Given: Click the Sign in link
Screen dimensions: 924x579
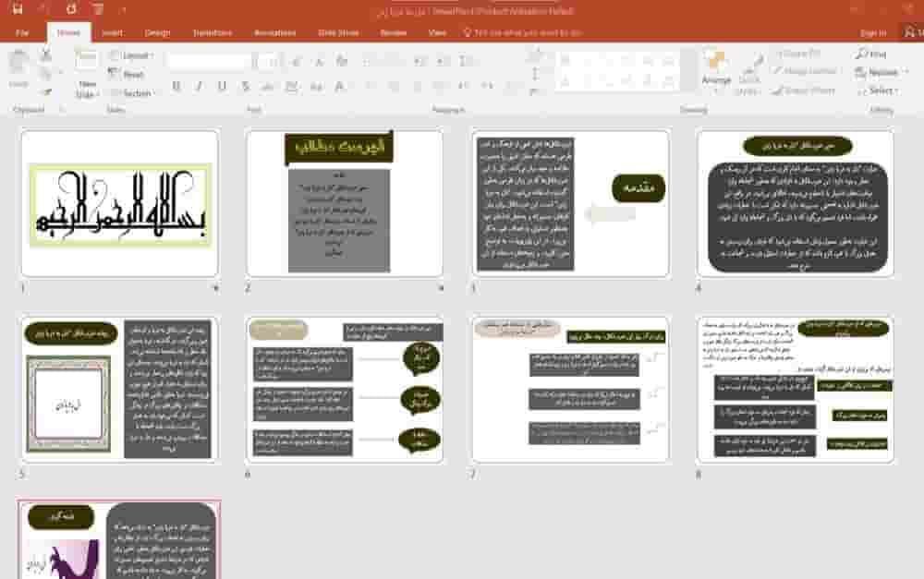Looking at the screenshot, I should pyautogui.click(x=873, y=32).
